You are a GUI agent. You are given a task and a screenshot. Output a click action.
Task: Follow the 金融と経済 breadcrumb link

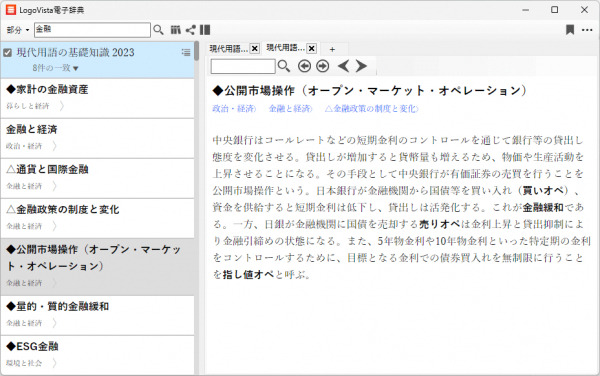[x=290, y=109]
